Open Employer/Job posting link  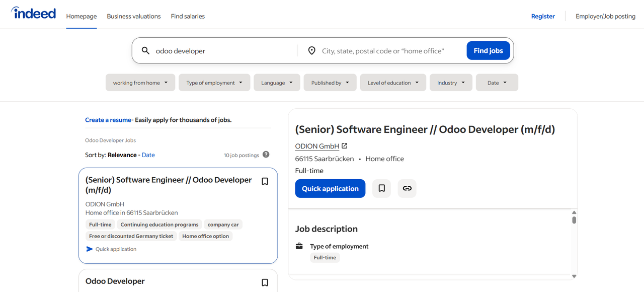click(x=606, y=16)
